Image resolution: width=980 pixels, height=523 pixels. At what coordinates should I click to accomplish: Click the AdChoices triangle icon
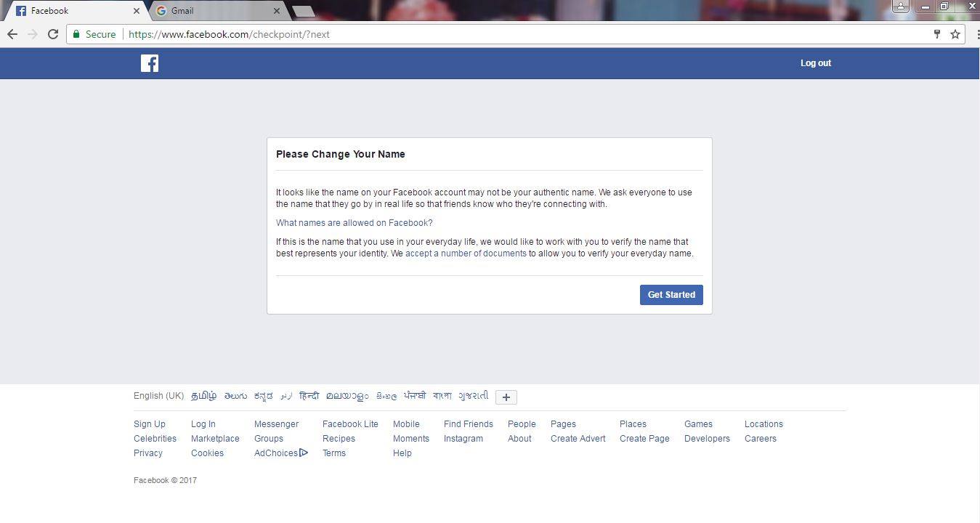click(x=304, y=453)
